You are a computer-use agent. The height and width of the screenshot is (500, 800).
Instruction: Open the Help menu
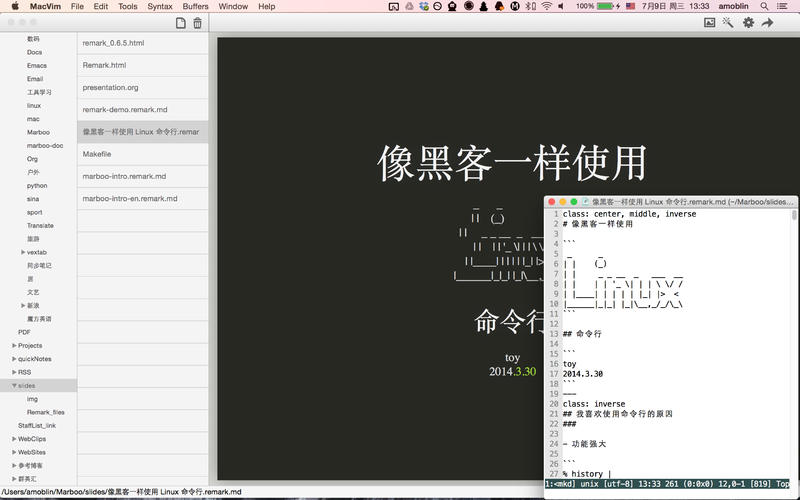[x=266, y=6]
